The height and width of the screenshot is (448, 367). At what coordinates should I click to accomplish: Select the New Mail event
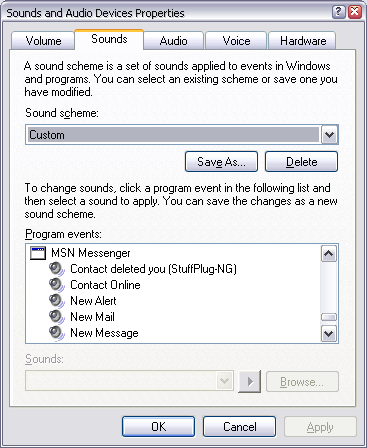click(x=92, y=317)
